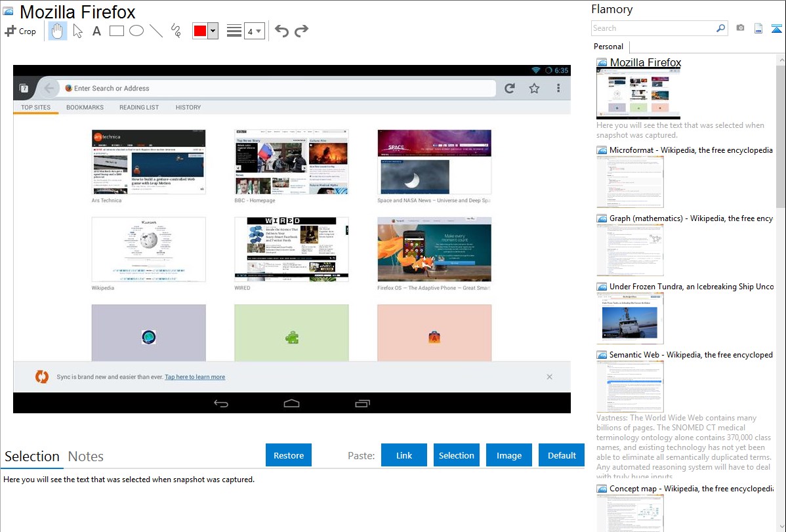Click the document page icon
The width and height of the screenshot is (786, 532).
[x=758, y=28]
